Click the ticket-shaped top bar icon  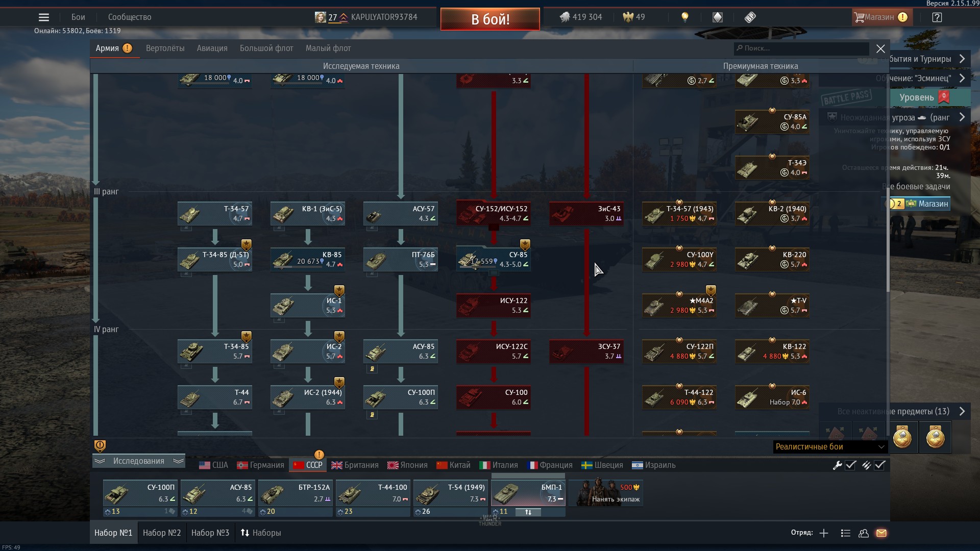[750, 17]
